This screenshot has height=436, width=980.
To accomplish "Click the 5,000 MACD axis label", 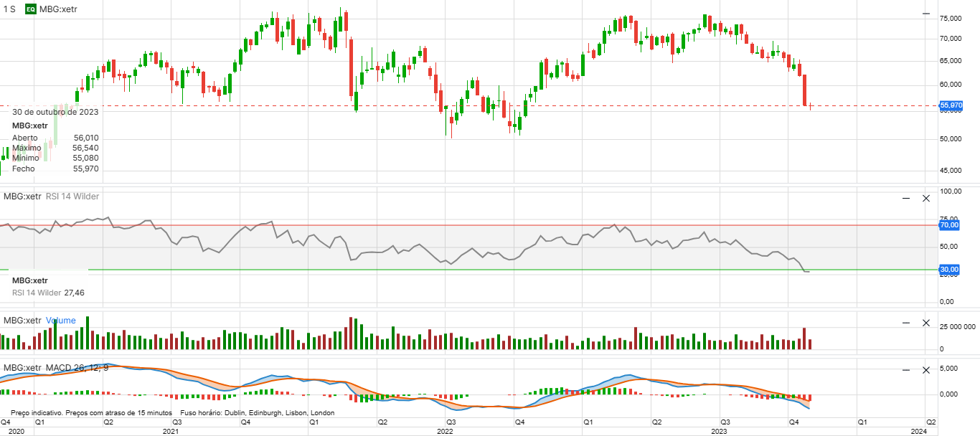I will pos(948,369).
